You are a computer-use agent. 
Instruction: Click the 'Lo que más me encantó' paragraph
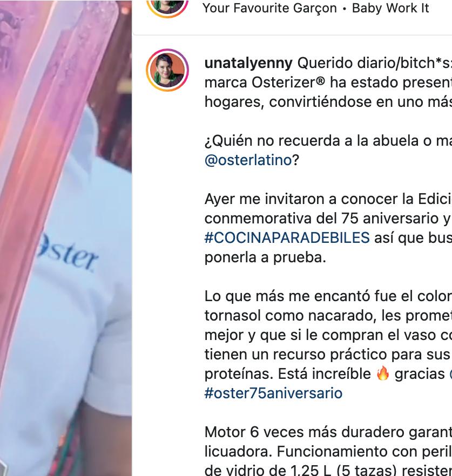coord(328,344)
